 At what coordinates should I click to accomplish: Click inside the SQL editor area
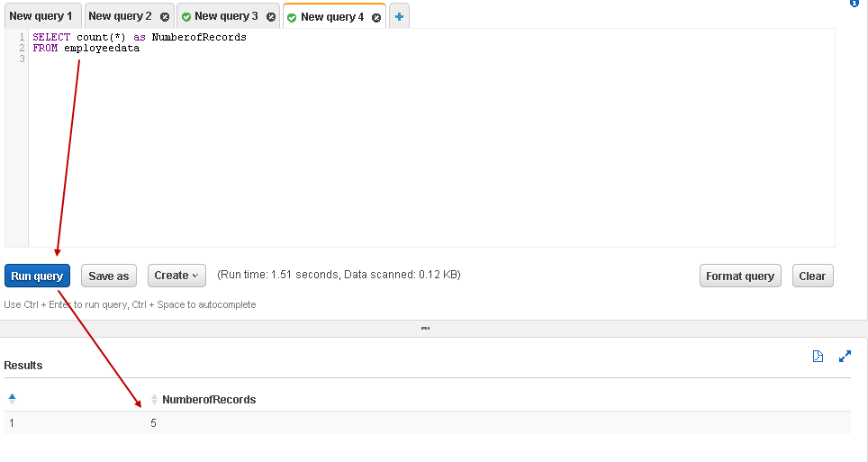pyautogui.click(x=432, y=144)
